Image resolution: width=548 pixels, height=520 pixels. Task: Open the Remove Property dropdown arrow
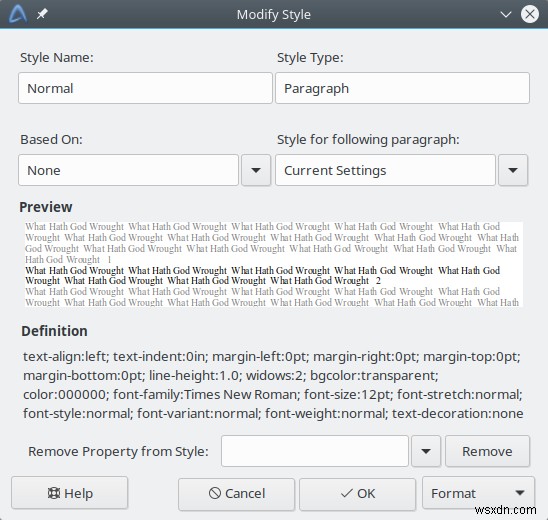(426, 451)
